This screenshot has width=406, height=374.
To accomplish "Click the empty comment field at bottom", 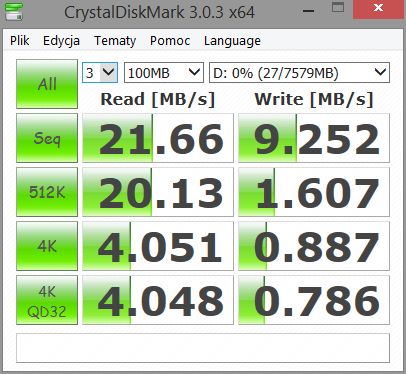I will tap(203, 348).
